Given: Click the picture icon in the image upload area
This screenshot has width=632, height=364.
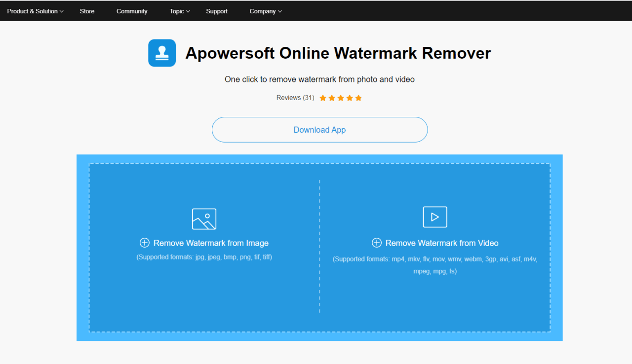Looking at the screenshot, I should tap(204, 219).
